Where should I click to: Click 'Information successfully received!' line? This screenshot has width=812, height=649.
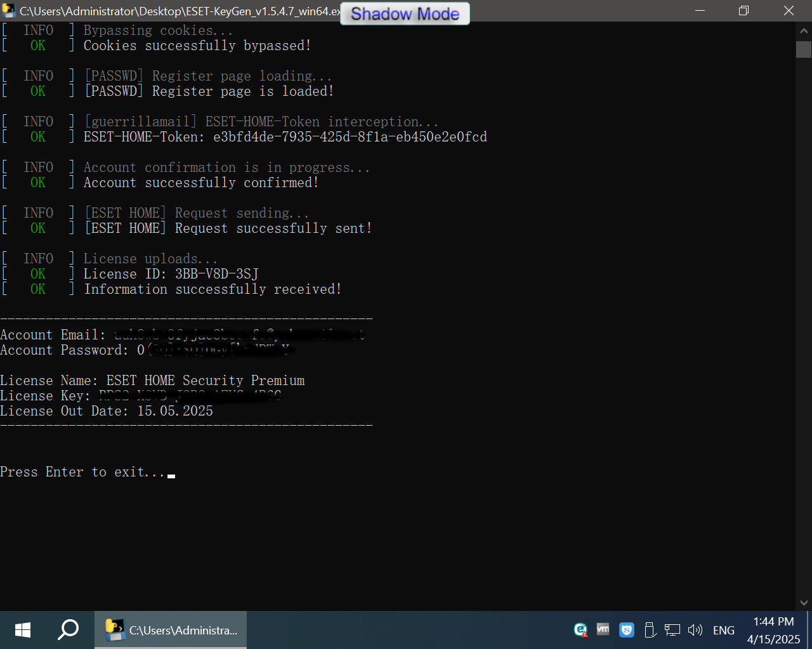213,289
